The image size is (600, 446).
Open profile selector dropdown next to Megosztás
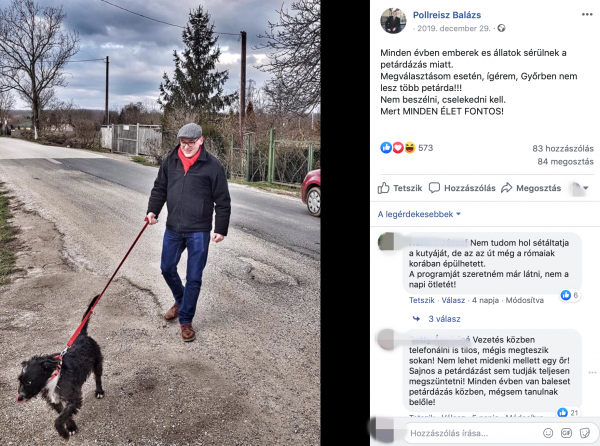pyautogui.click(x=579, y=188)
